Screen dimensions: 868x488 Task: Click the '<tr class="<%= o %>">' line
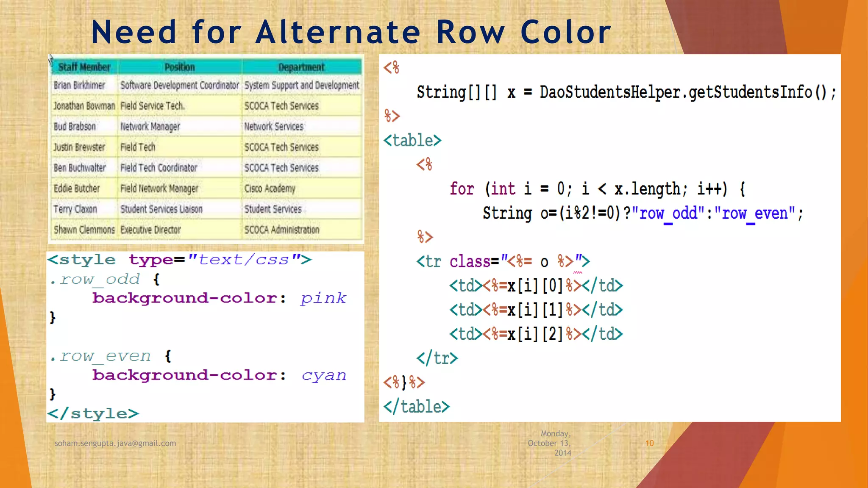coord(503,261)
